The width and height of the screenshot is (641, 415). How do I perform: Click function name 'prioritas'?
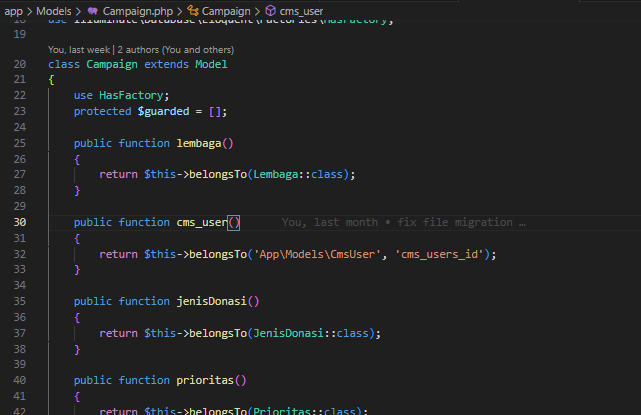point(205,380)
